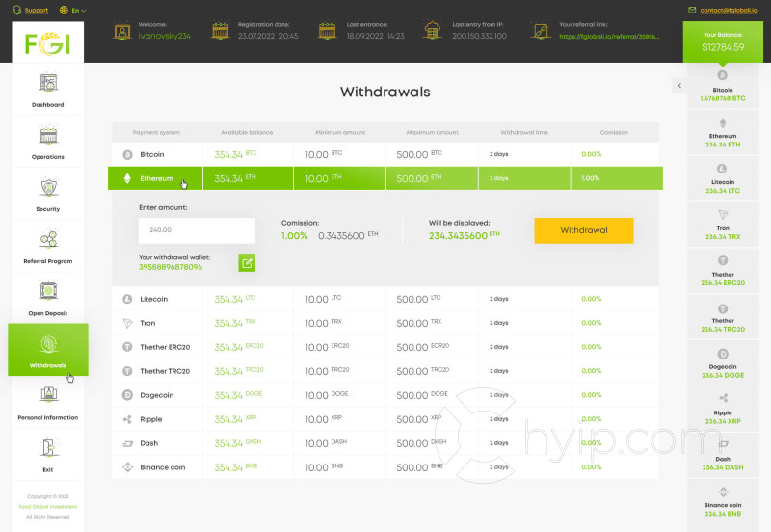Open the Operations sidebar icon
Image resolution: width=771 pixels, height=532 pixels.
click(48, 135)
